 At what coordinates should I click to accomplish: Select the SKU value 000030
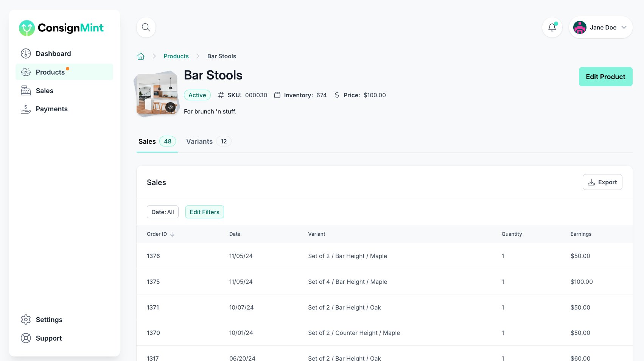coord(256,95)
